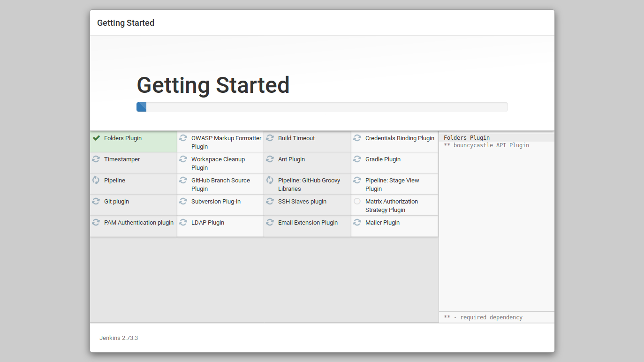Select the OWASP Markup Formatter Plugin entry
644x362 pixels.
click(220, 142)
